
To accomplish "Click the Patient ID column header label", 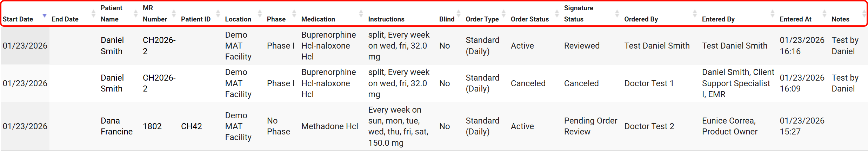I will pyautogui.click(x=195, y=19).
